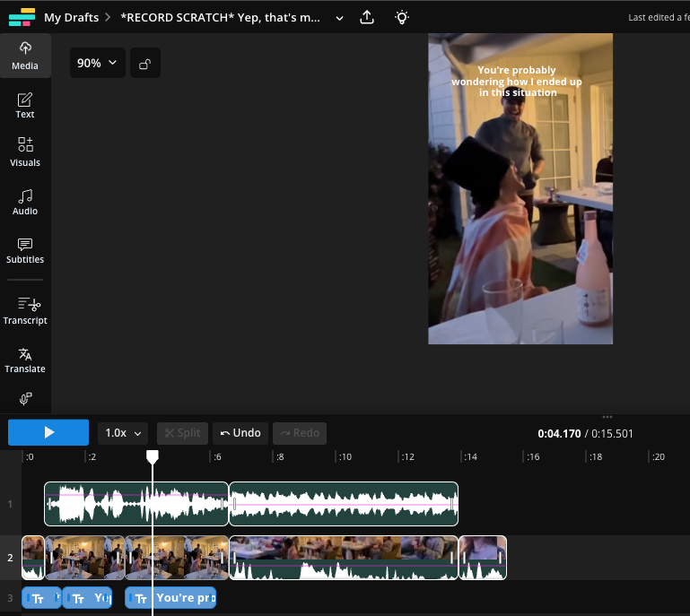
Task: Open the Translate tool
Action: [x=25, y=360]
